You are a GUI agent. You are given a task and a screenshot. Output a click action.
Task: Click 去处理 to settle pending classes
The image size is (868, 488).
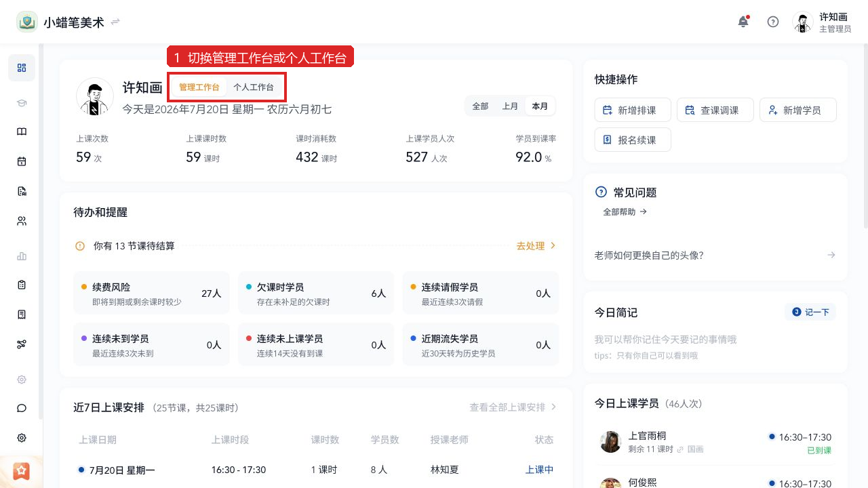point(536,246)
